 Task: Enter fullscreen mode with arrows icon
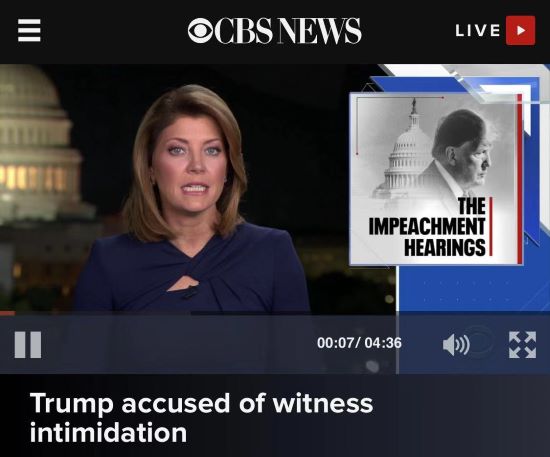click(x=523, y=345)
